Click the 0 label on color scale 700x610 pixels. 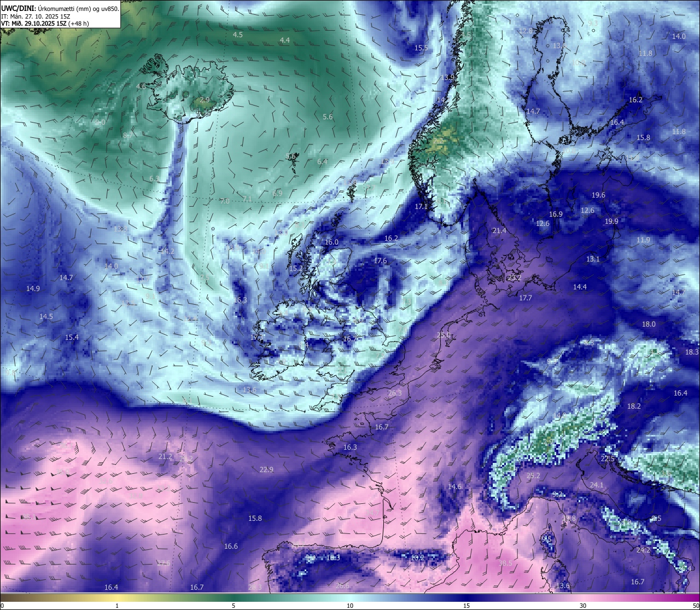[2, 606]
